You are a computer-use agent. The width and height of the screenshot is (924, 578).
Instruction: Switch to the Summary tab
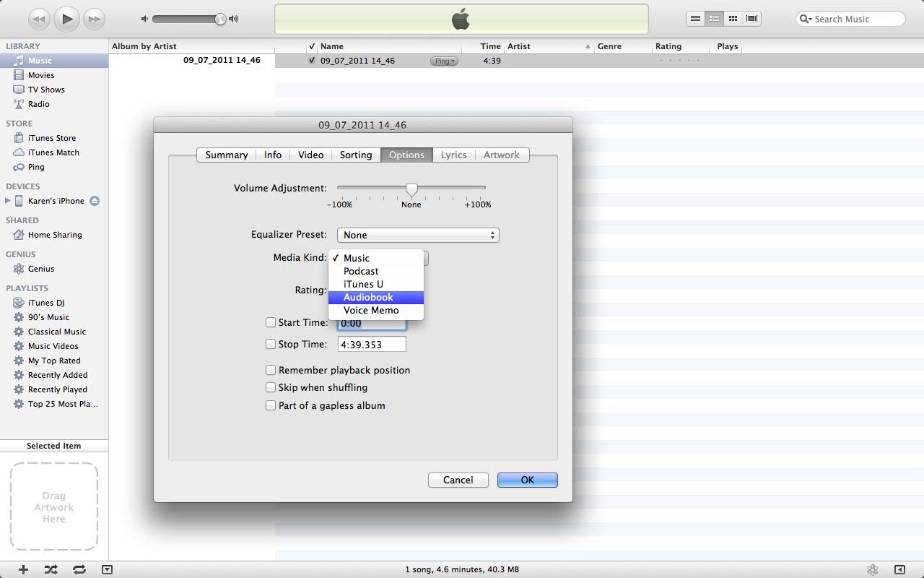coord(227,155)
